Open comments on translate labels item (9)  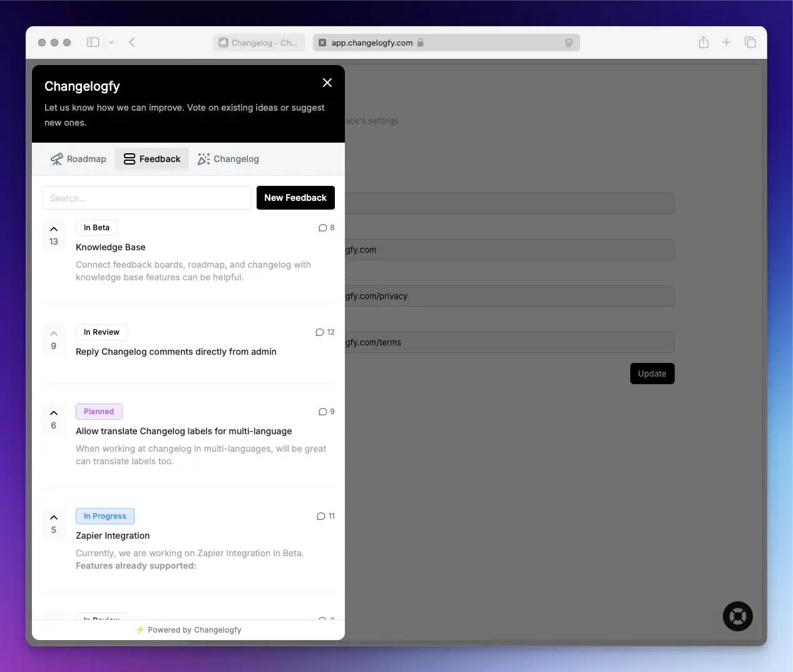pyautogui.click(x=326, y=412)
